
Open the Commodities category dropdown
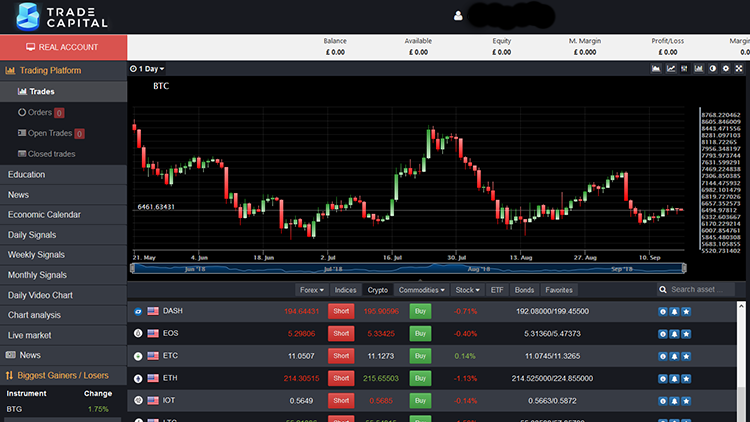click(x=421, y=290)
